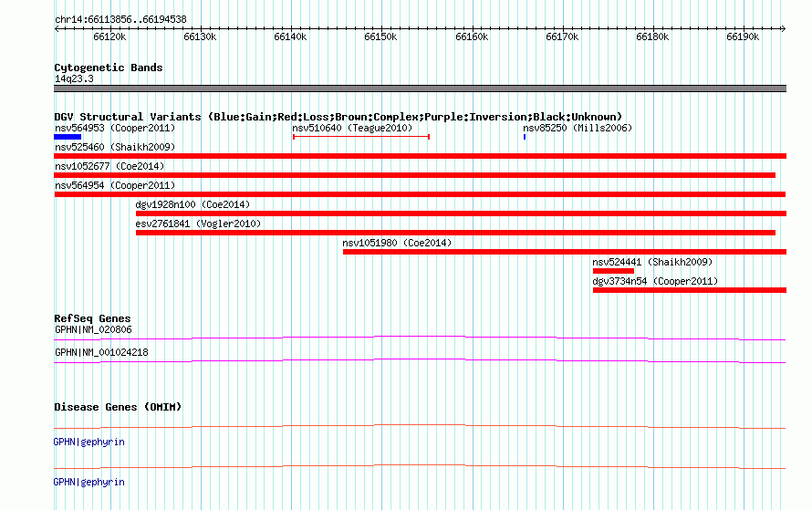The width and height of the screenshot is (812, 510).
Task: Click the 66140k ruler tick label
Action: coord(290,36)
